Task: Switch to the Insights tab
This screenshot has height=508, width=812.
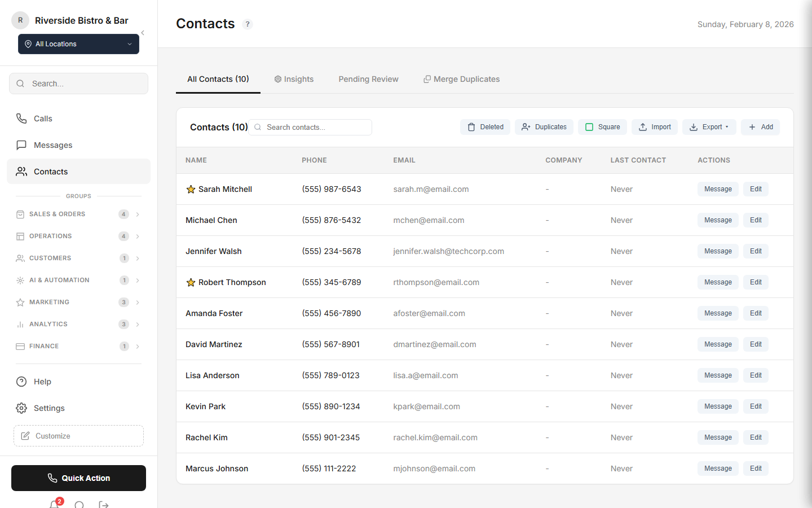Action: coord(294,79)
